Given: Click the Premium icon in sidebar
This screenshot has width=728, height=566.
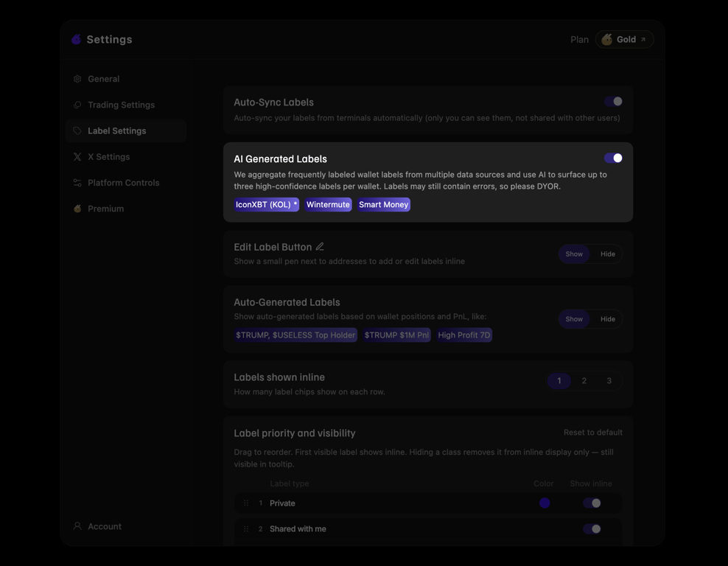Looking at the screenshot, I should pyautogui.click(x=77, y=209).
